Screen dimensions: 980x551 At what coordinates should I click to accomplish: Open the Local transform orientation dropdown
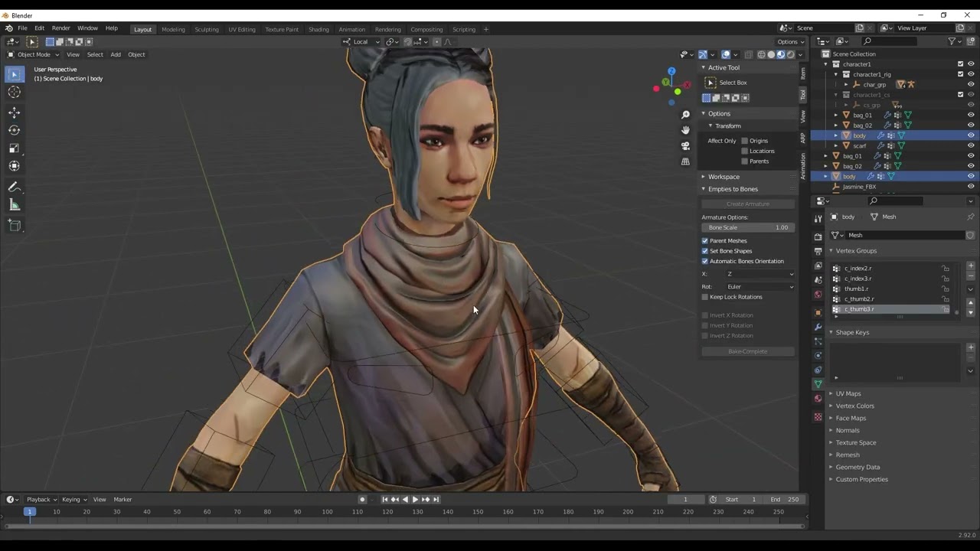pyautogui.click(x=362, y=41)
